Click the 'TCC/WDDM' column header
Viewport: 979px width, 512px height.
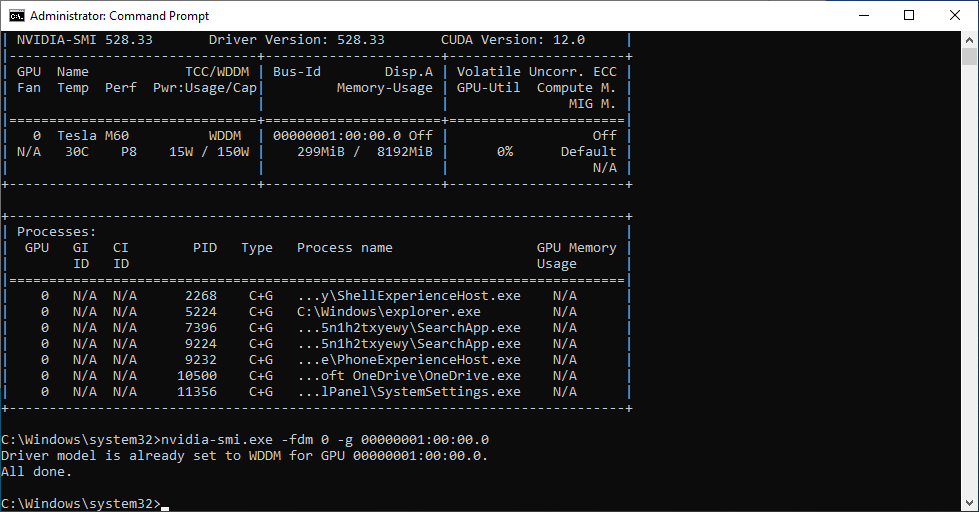pos(217,72)
